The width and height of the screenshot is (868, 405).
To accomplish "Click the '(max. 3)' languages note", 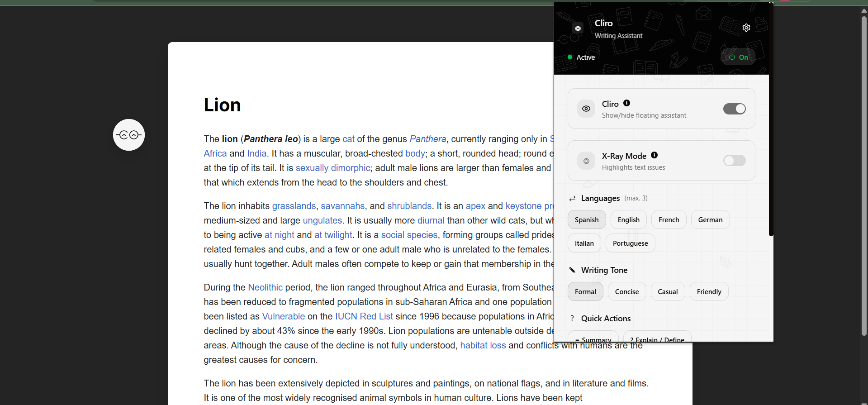I will [636, 198].
